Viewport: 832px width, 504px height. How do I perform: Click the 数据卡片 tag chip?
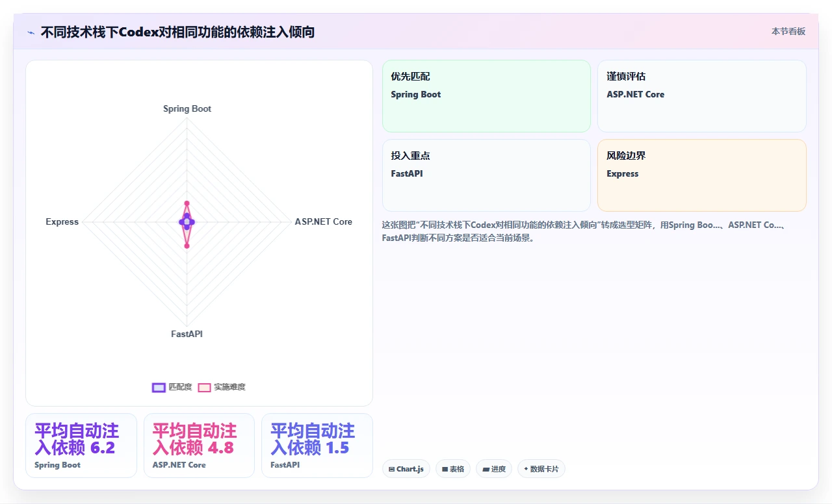pos(541,469)
